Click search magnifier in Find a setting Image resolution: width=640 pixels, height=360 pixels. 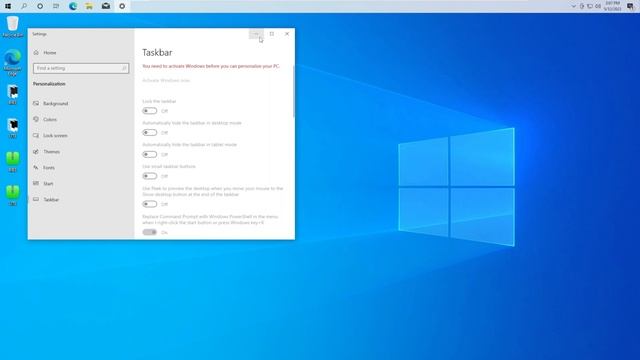pyautogui.click(x=124, y=68)
